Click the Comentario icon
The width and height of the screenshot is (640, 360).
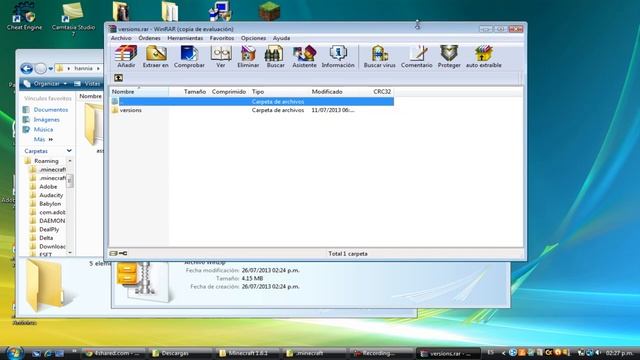tap(416, 57)
